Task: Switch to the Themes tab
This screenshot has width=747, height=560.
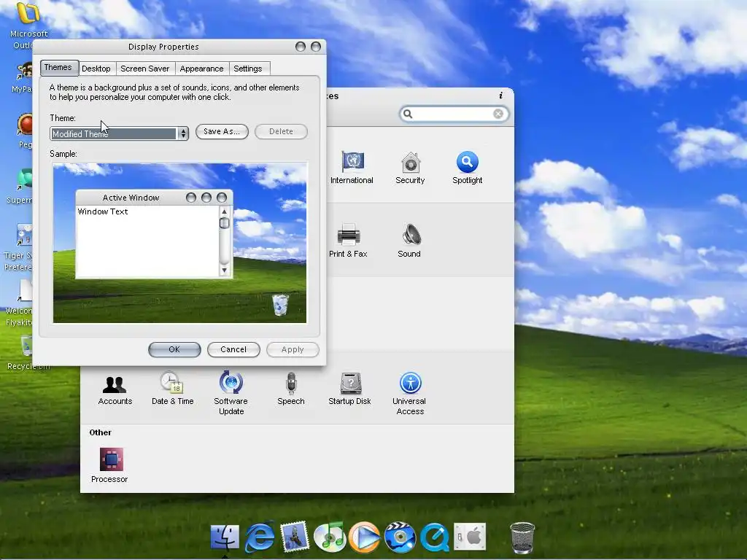Action: (x=58, y=68)
